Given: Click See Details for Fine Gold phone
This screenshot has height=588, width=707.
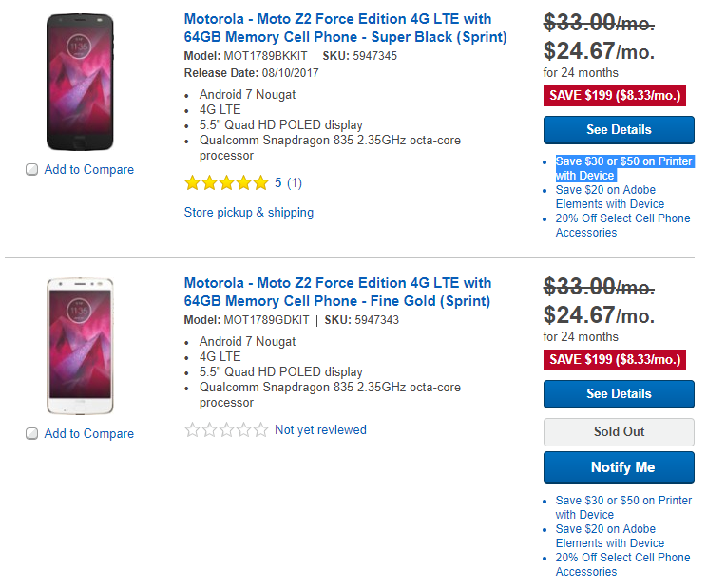Looking at the screenshot, I should point(619,394).
